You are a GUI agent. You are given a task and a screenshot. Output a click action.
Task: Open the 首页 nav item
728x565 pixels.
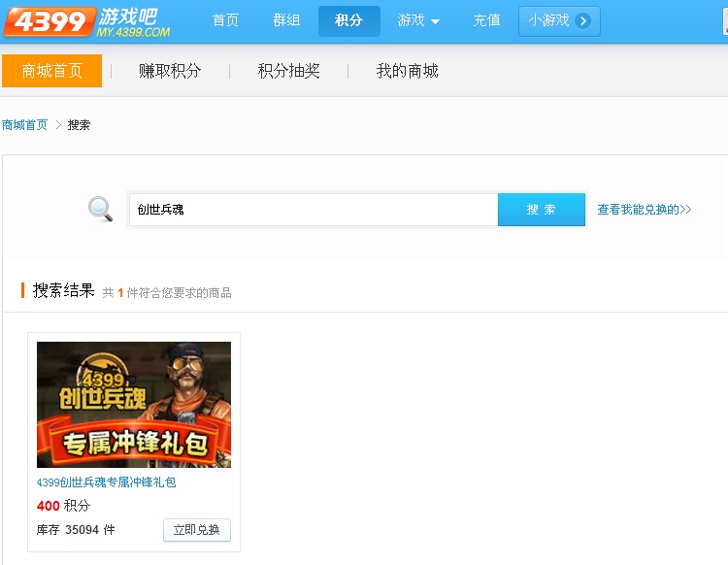[225, 20]
